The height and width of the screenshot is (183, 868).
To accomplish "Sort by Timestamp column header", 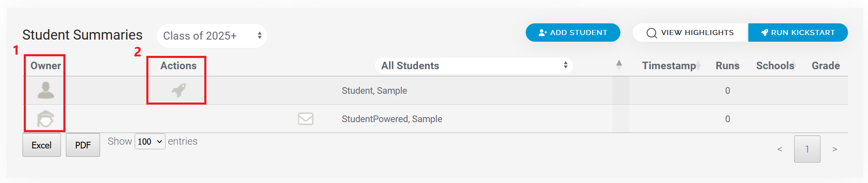I will click(x=669, y=65).
